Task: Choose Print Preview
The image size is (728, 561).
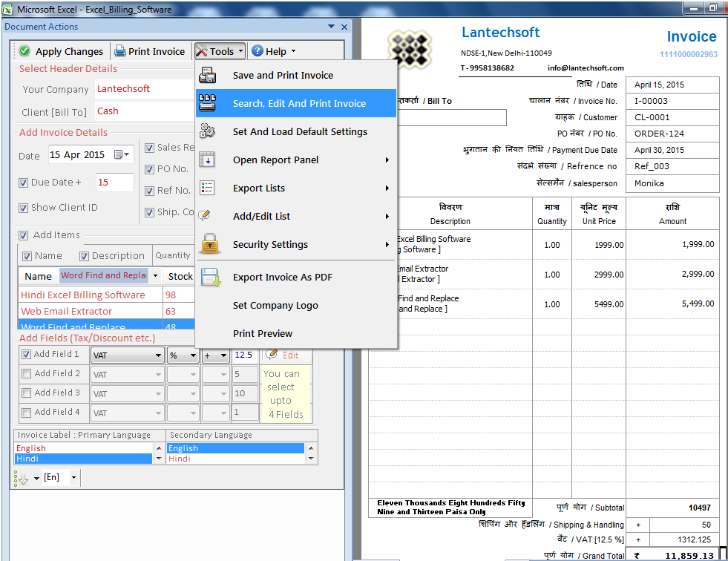Action: 296,333
